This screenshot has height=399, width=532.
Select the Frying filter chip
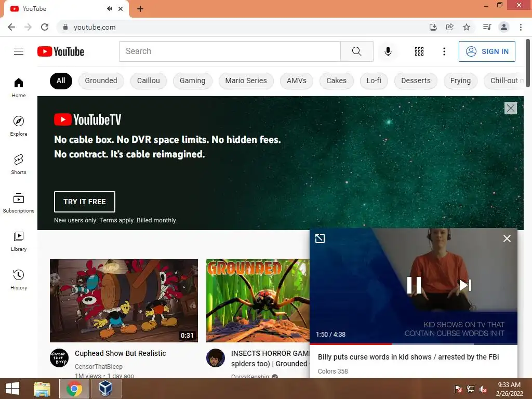[460, 81]
